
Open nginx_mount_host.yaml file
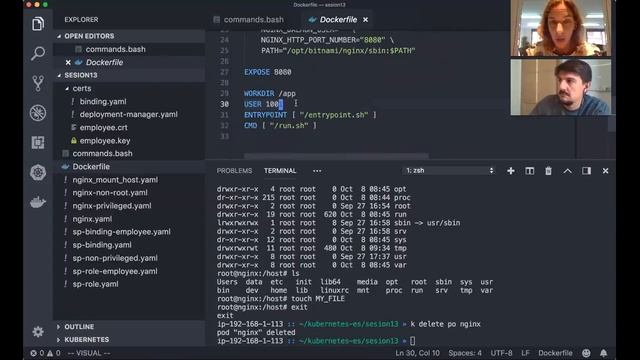coord(115,180)
